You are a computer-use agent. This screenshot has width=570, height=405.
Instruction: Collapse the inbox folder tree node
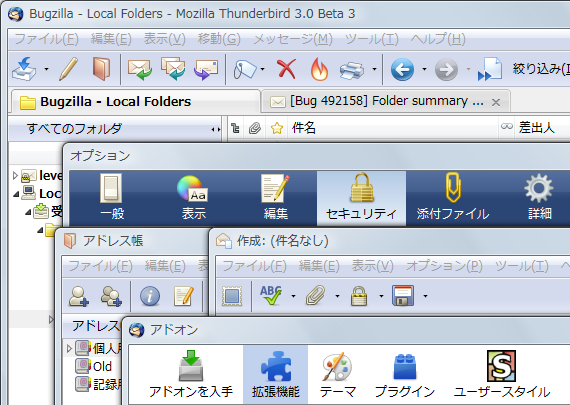click(x=28, y=212)
